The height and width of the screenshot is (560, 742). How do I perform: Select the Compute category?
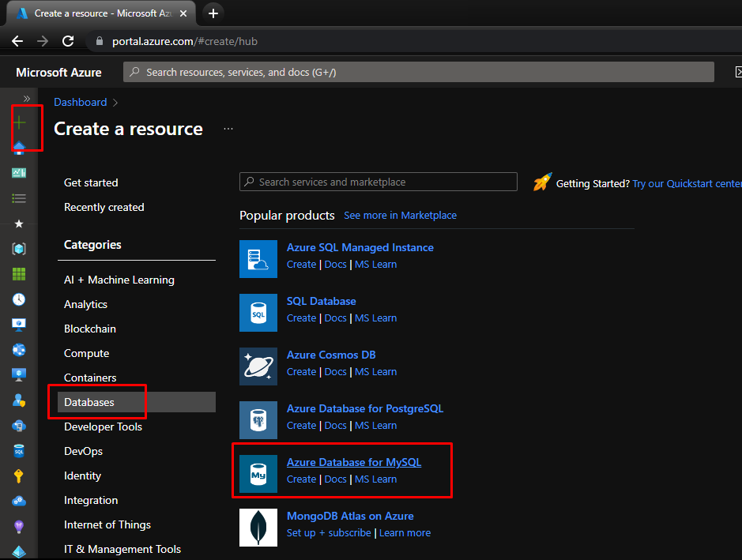coord(86,353)
